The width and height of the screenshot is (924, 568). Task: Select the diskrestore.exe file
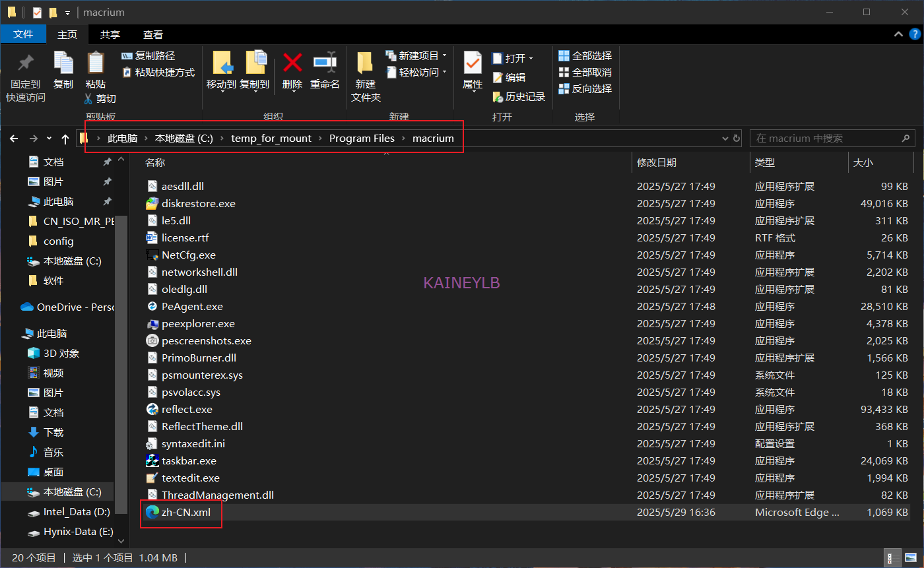click(x=199, y=204)
